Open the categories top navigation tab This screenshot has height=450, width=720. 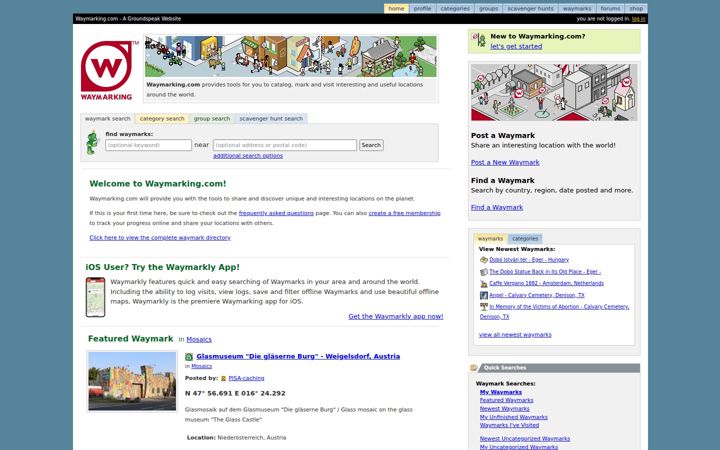pyautogui.click(x=455, y=8)
